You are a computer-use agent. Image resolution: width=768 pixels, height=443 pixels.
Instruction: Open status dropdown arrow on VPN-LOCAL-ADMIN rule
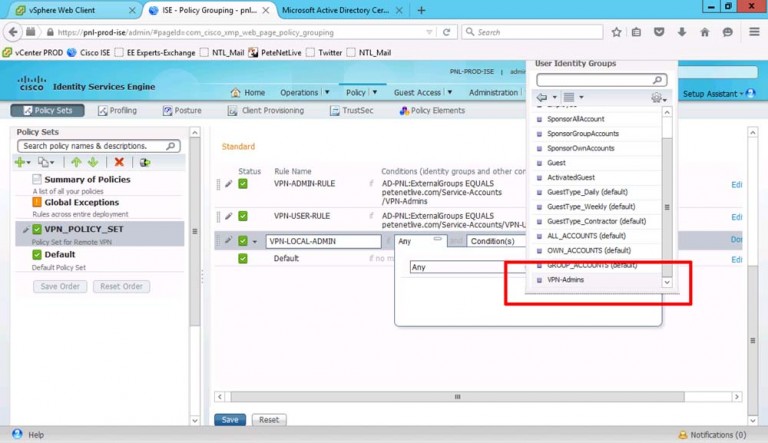click(255, 242)
